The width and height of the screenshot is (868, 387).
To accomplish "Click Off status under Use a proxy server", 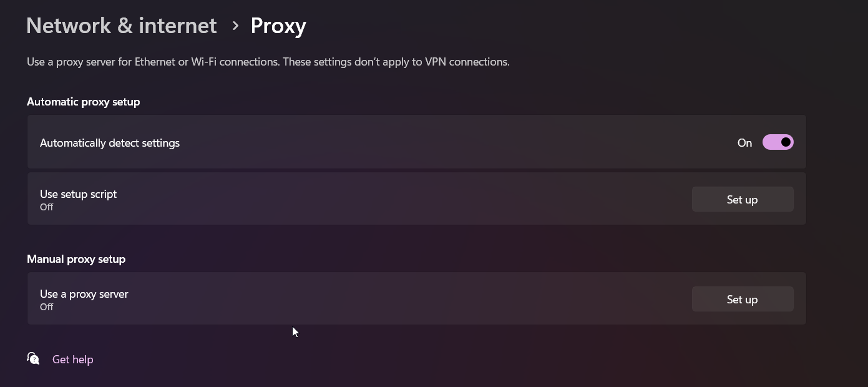I will tap(47, 307).
